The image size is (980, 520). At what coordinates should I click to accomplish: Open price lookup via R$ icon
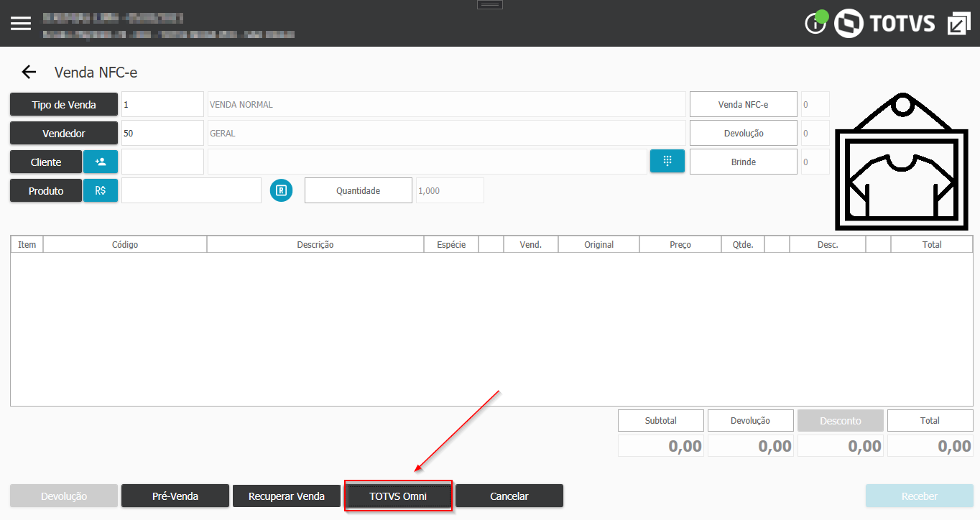click(x=101, y=190)
